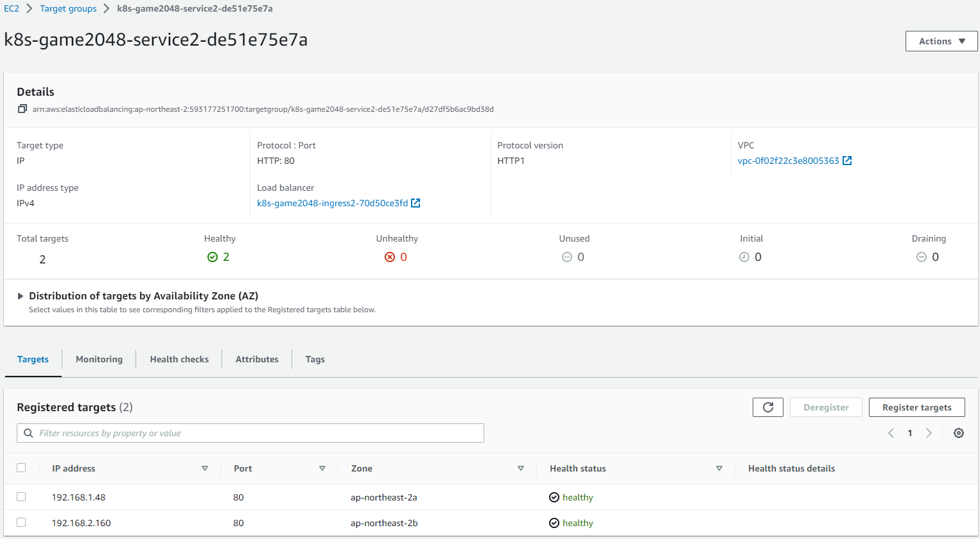Image resolution: width=980 pixels, height=539 pixels.
Task: Click the Deregister button
Action: pyautogui.click(x=826, y=407)
